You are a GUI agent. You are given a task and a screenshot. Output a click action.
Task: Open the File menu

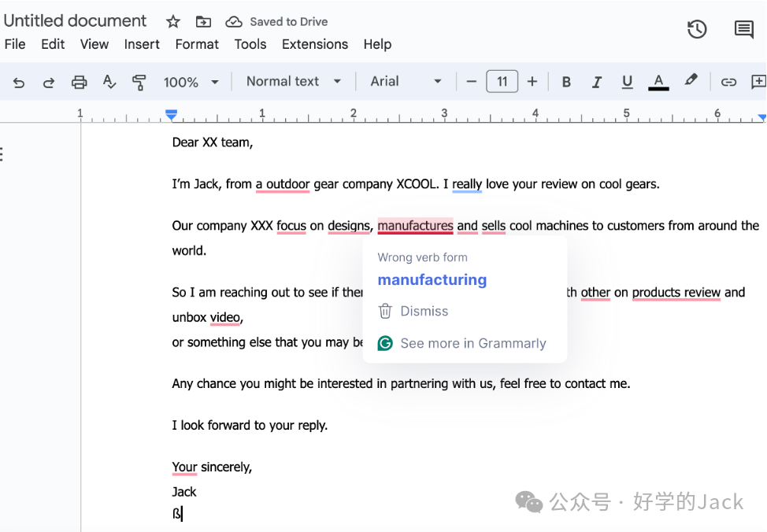click(15, 45)
